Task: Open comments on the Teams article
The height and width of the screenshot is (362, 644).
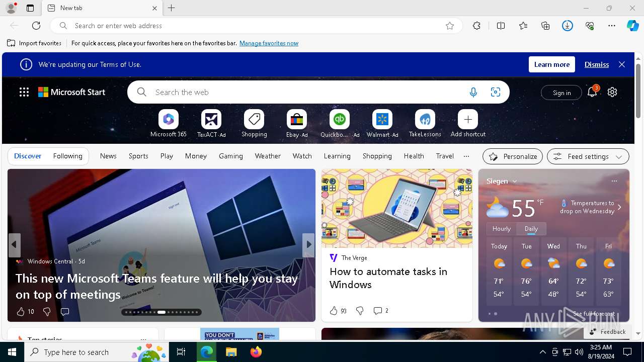Action: [x=65, y=312]
